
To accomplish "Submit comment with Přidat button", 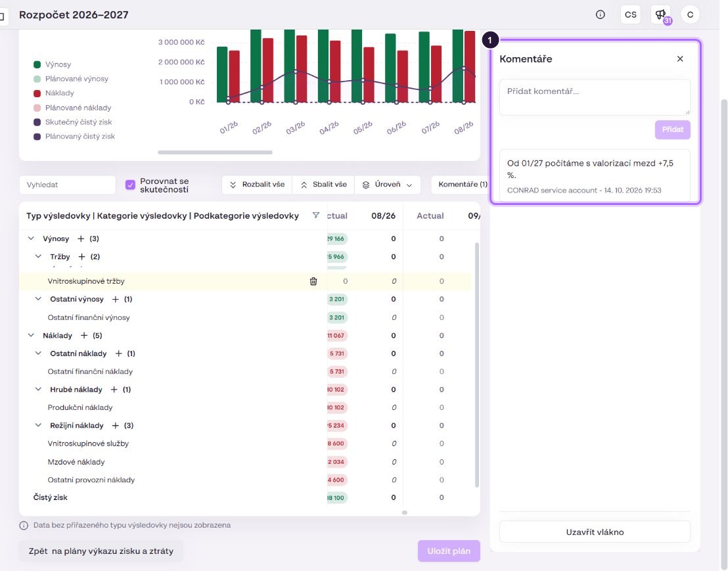I will point(673,129).
